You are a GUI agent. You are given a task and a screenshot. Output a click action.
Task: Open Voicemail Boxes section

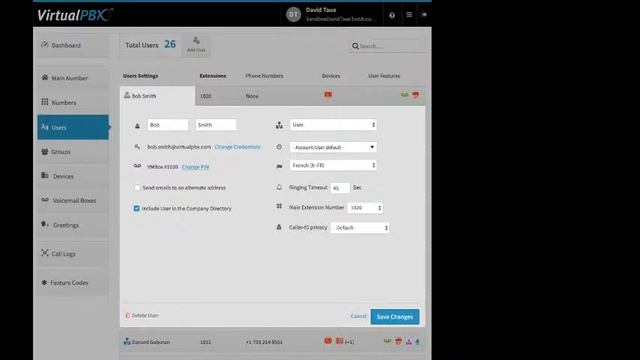(73, 200)
